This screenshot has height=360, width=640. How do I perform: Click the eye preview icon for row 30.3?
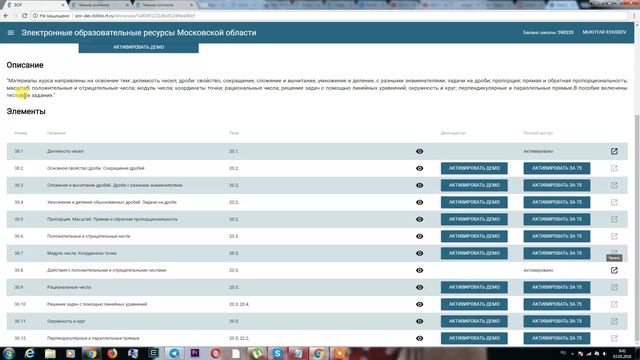419,185
